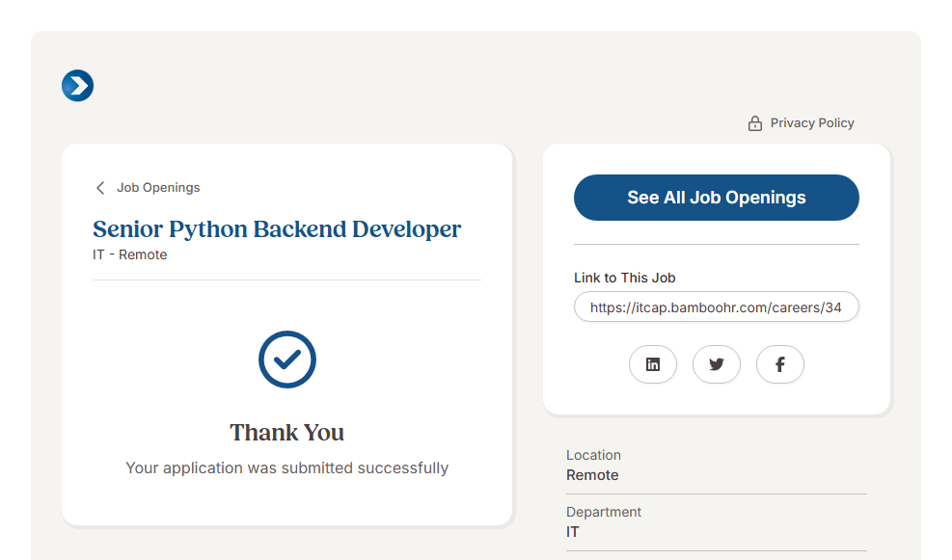Click the application submitted successfully message
Screen dimensions: 952x560
pyautogui.click(x=287, y=468)
